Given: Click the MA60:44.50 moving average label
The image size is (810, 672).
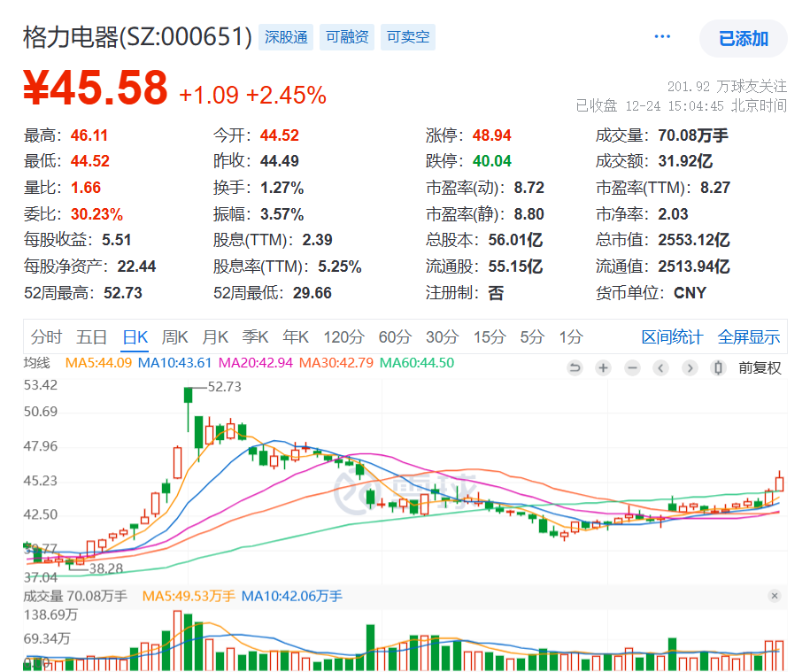Looking at the screenshot, I should coord(417,363).
